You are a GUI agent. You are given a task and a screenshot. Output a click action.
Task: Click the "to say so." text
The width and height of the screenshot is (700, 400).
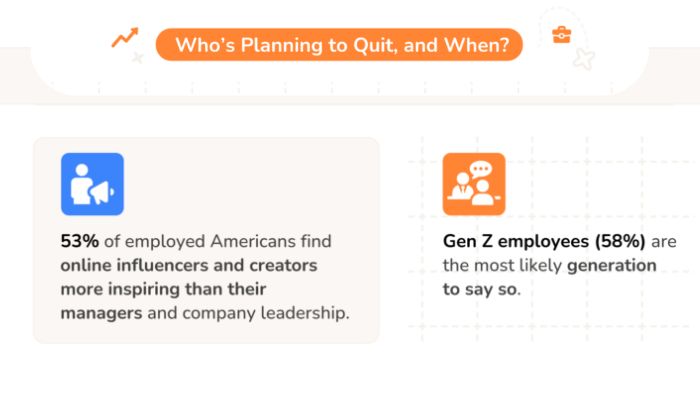point(481,290)
